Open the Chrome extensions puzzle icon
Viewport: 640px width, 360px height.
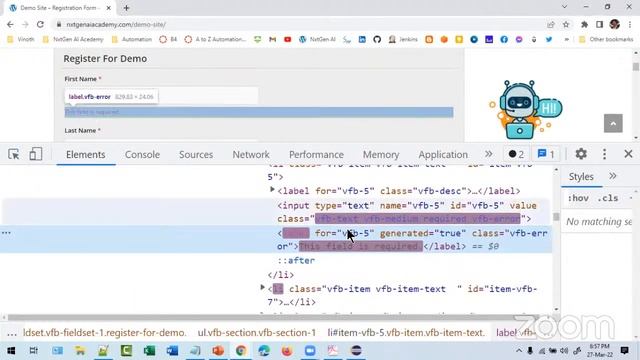(584, 24)
